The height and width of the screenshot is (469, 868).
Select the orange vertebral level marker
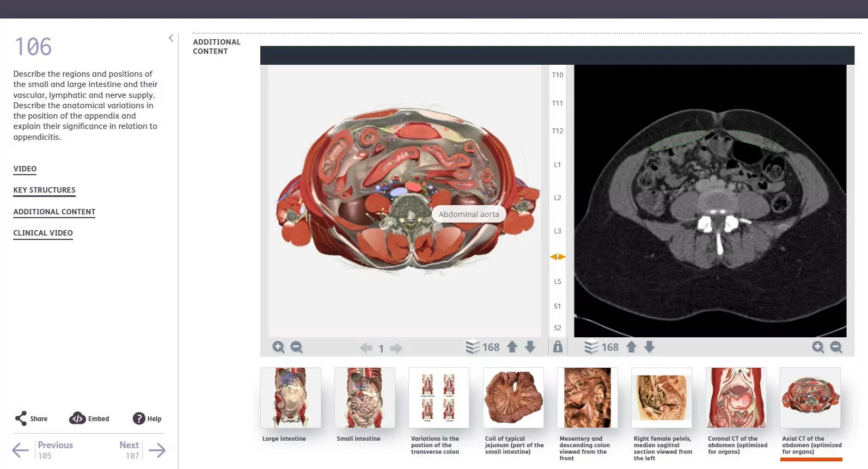click(558, 257)
